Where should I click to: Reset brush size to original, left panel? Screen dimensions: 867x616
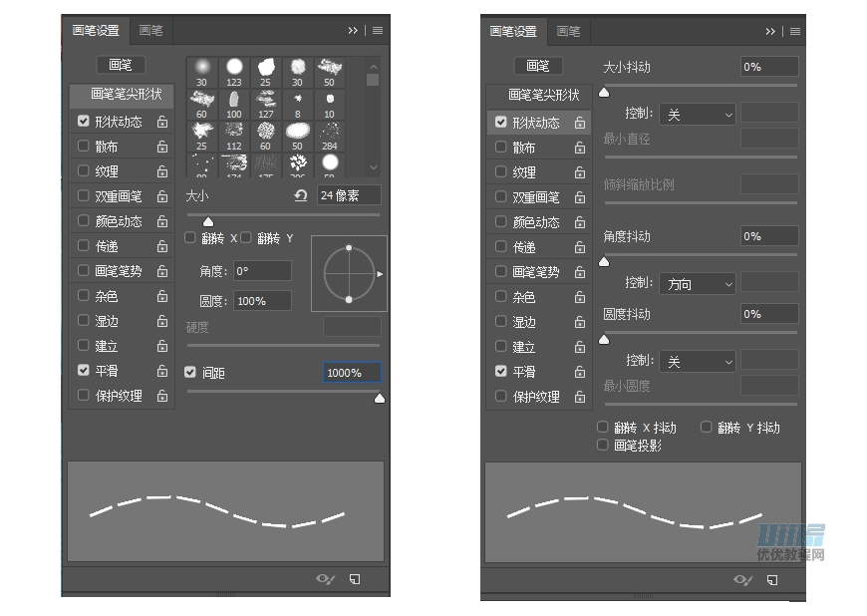[x=300, y=195]
